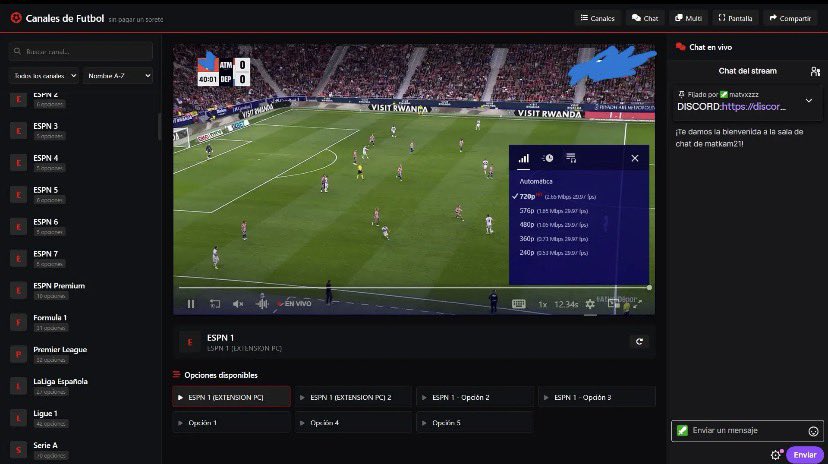Select ESPN 4 channel
Screen dimensions: 828x464
pyautogui.click(x=81, y=162)
